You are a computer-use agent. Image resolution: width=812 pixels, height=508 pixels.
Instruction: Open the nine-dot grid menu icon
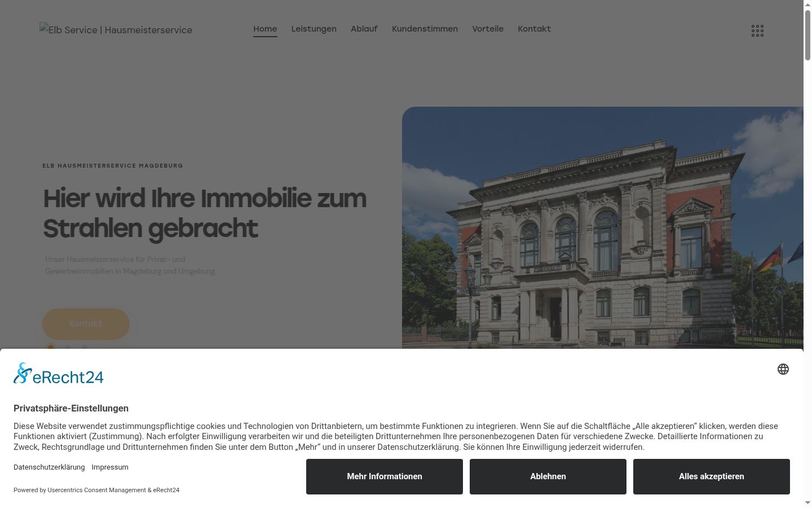[x=757, y=31]
